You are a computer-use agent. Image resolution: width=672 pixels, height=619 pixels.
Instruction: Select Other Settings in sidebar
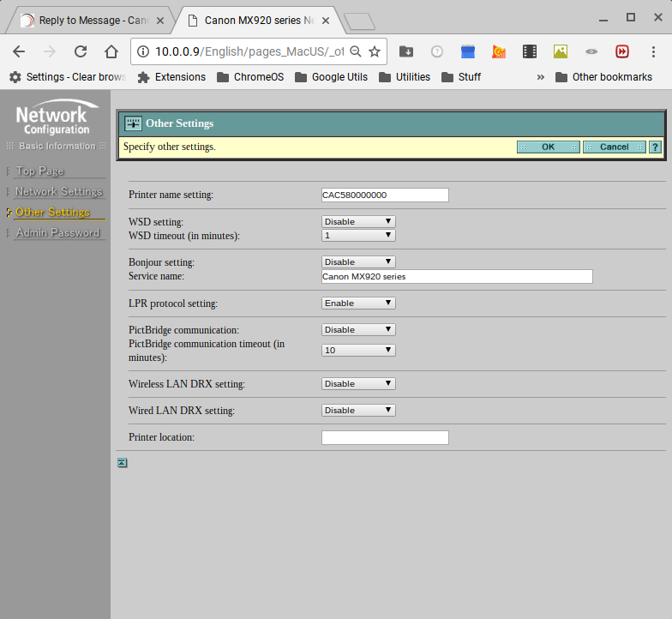point(52,213)
